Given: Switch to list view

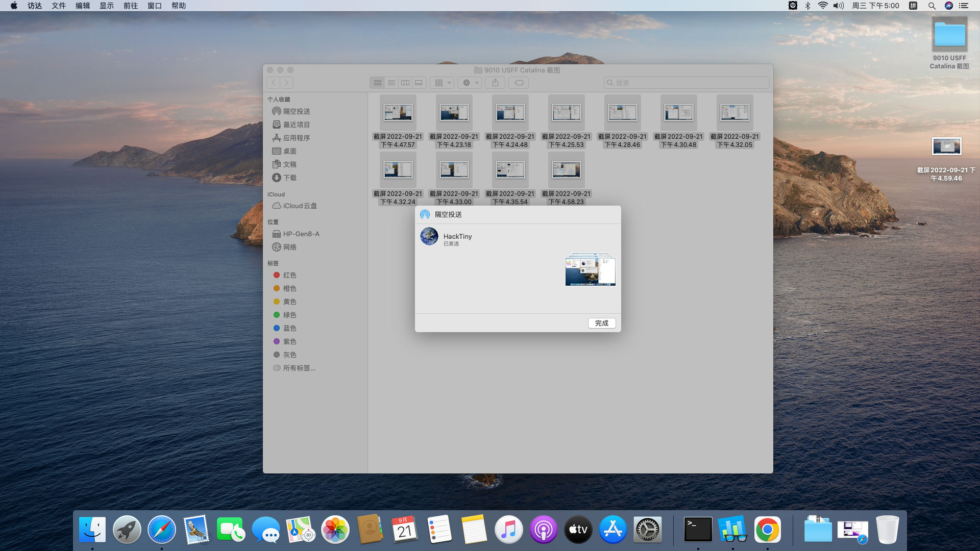Looking at the screenshot, I should coord(391,83).
